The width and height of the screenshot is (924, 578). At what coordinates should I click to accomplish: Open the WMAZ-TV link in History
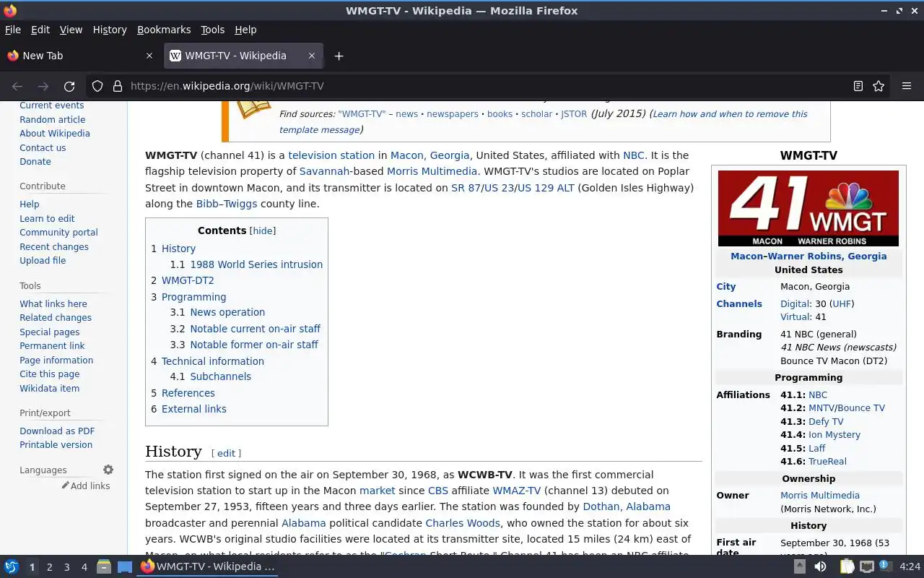(517, 491)
